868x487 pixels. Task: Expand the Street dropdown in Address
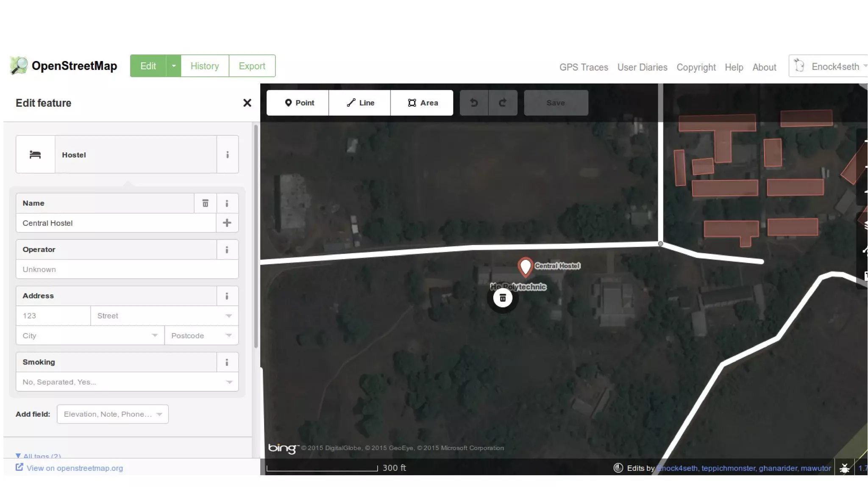click(x=228, y=316)
